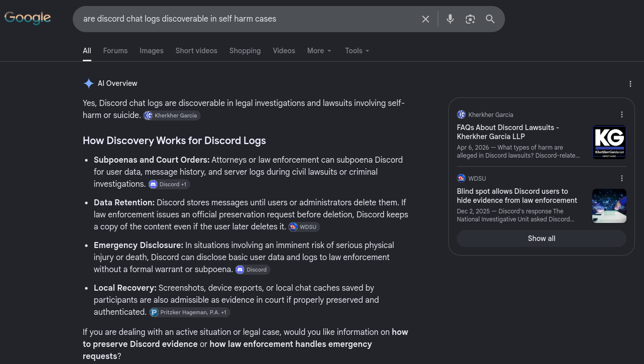The height and width of the screenshot is (364, 644).
Task: Click Kherkher Garcia citation chip in summary
Action: click(x=172, y=115)
